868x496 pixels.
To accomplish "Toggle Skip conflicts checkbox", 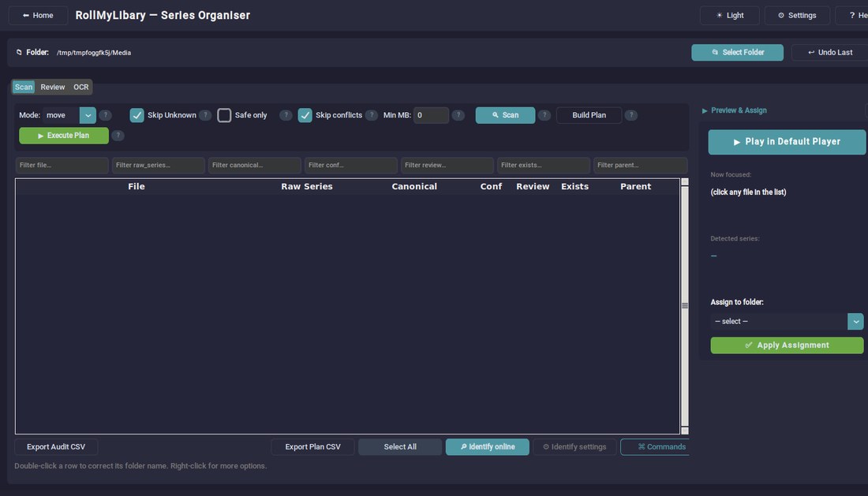I will pos(305,115).
